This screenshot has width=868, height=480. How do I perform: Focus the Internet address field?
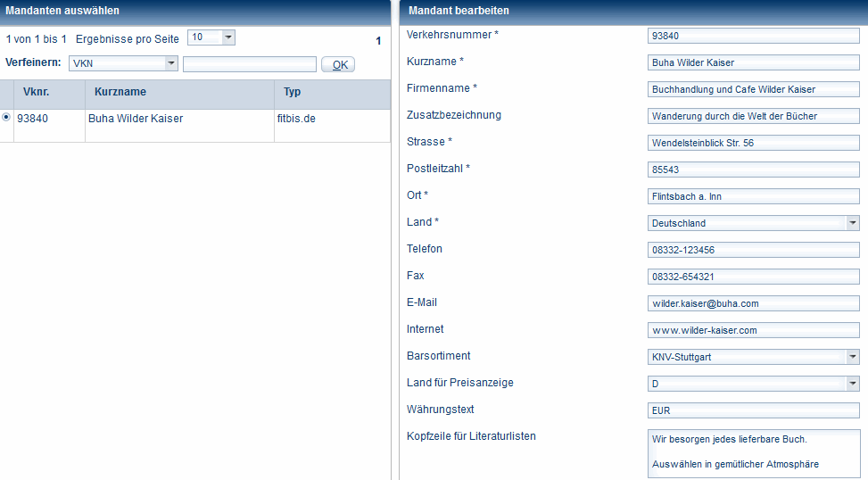pyautogui.click(x=753, y=330)
